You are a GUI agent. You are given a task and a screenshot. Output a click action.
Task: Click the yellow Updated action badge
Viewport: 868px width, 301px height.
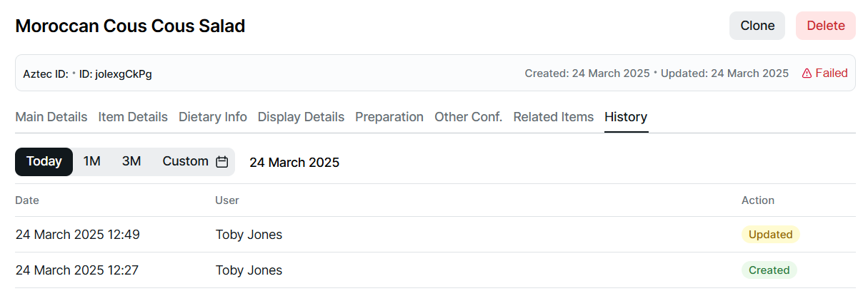(x=770, y=235)
